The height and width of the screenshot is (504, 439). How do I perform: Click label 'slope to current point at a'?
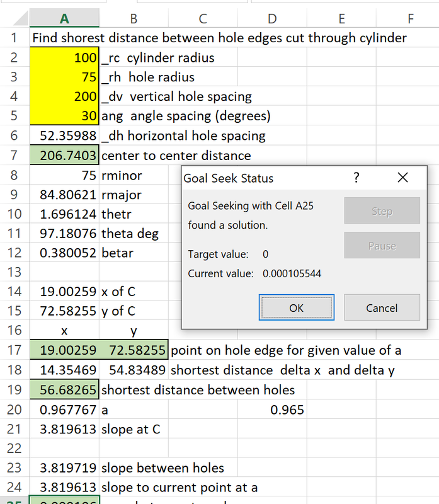pos(180,488)
